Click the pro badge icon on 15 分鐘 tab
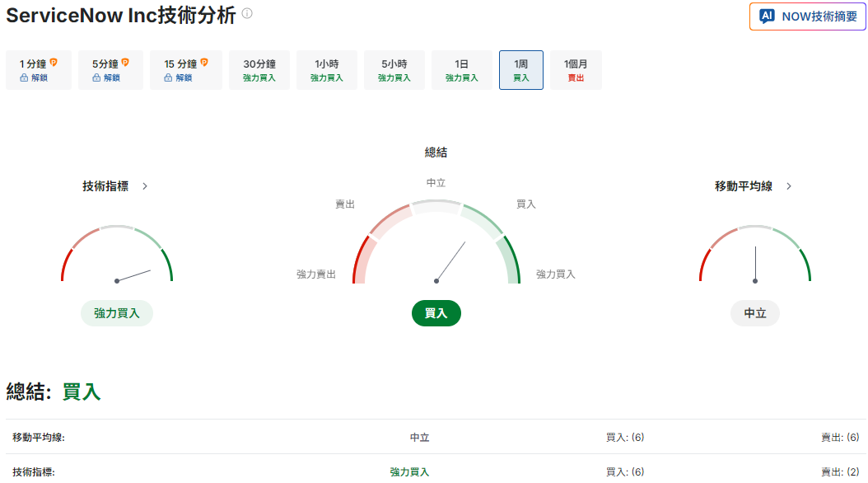Image resolution: width=868 pixels, height=483 pixels. [204, 63]
